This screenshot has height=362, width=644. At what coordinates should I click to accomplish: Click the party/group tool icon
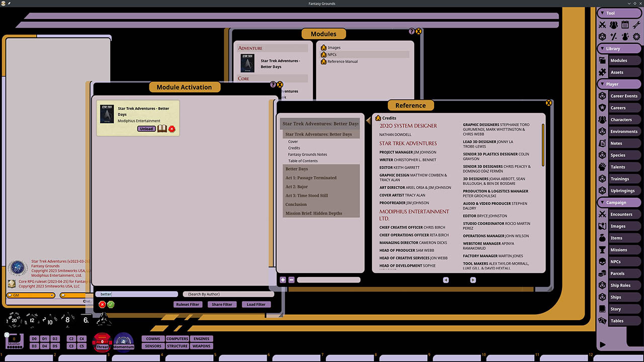tap(614, 24)
